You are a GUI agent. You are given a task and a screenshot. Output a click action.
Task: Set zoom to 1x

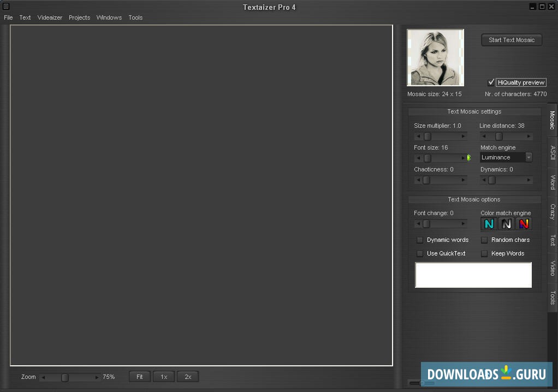coord(164,377)
